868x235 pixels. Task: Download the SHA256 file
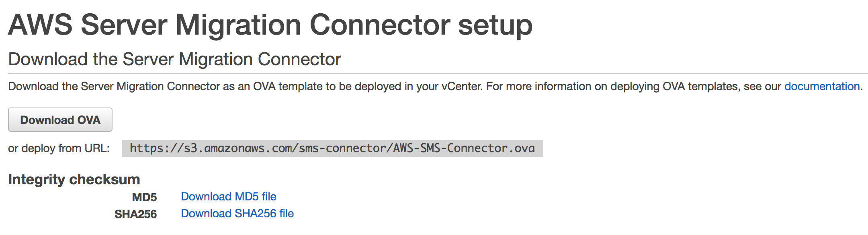click(x=237, y=214)
